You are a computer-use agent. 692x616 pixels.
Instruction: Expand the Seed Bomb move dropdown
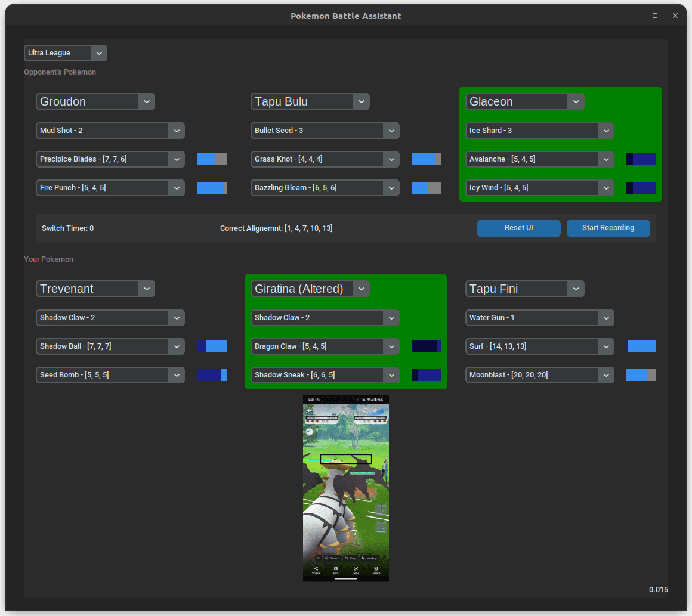(110, 375)
